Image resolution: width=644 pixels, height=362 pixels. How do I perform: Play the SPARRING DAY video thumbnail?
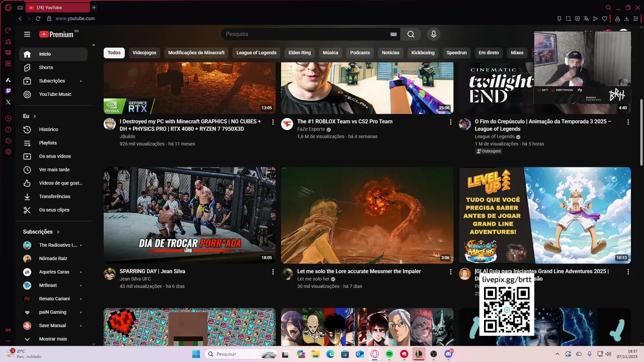click(x=190, y=215)
